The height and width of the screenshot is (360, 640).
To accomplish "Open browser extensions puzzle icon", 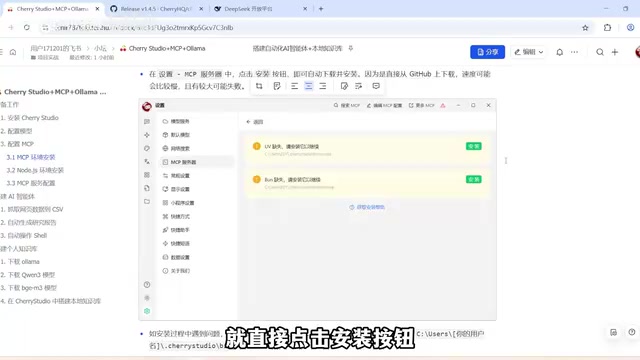I will [607, 28].
